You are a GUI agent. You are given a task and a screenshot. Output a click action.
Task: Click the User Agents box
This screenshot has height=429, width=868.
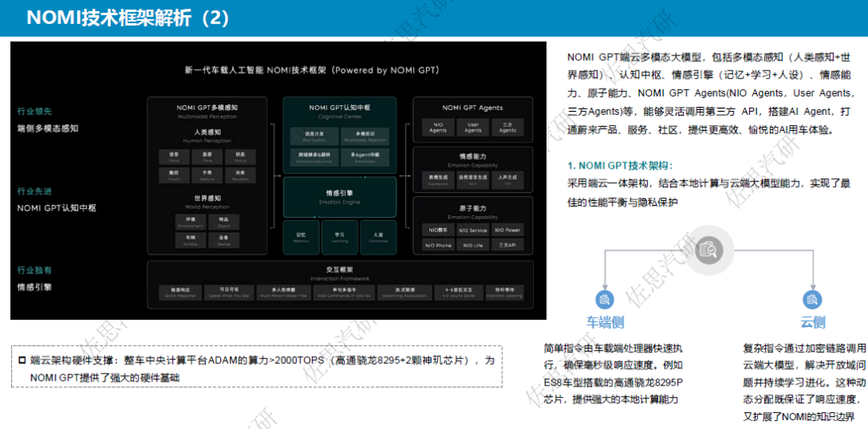[x=473, y=127]
